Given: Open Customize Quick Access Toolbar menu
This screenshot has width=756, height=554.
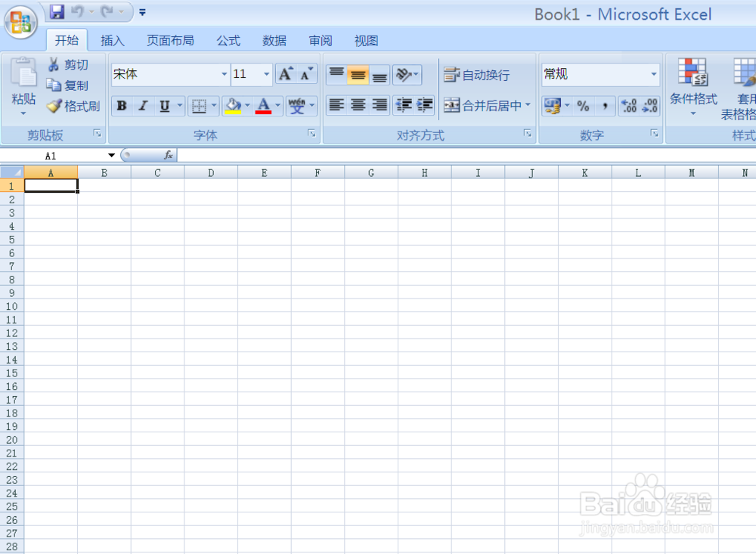Looking at the screenshot, I should 142,12.
